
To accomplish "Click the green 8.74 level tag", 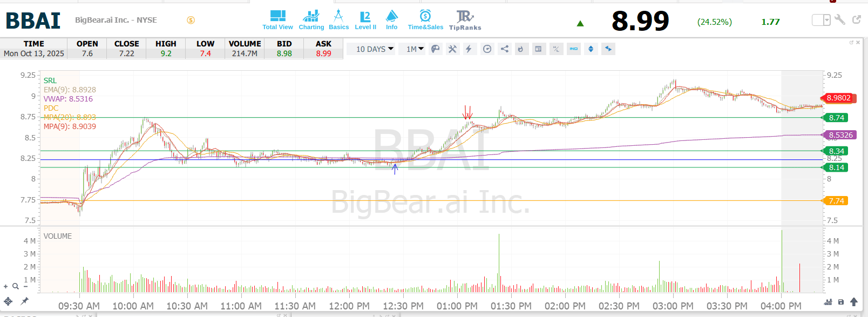I will point(835,118).
